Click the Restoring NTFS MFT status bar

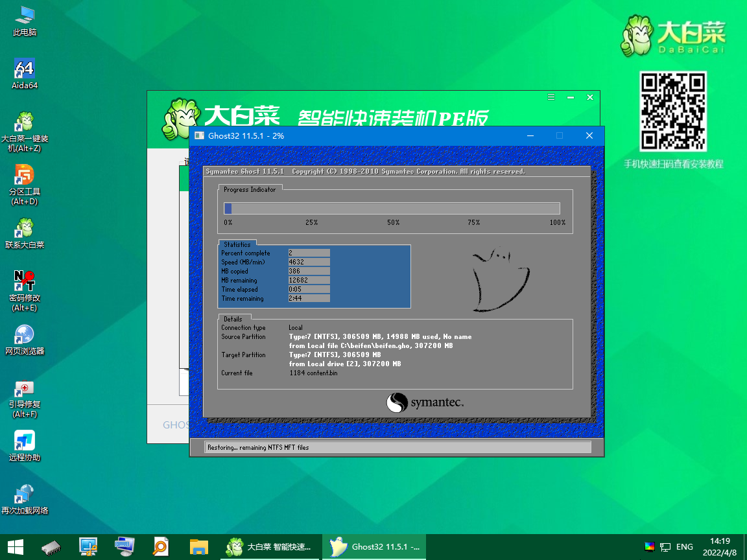click(x=398, y=447)
